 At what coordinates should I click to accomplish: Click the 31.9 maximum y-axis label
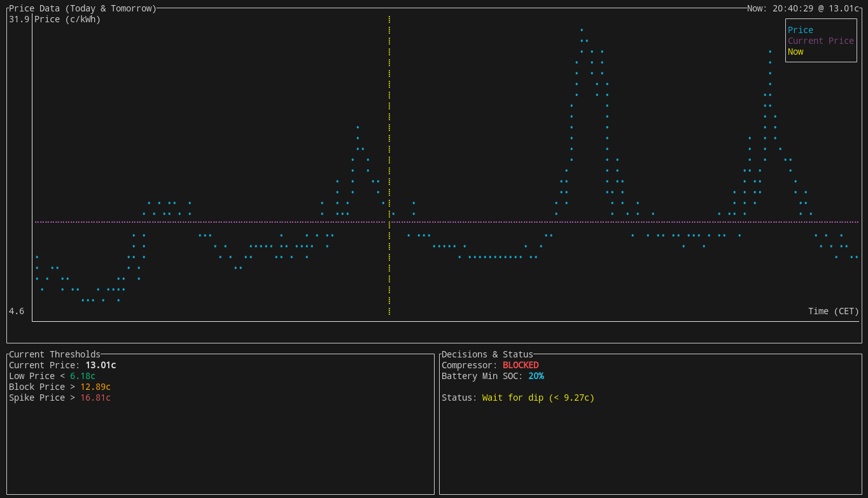[19, 19]
